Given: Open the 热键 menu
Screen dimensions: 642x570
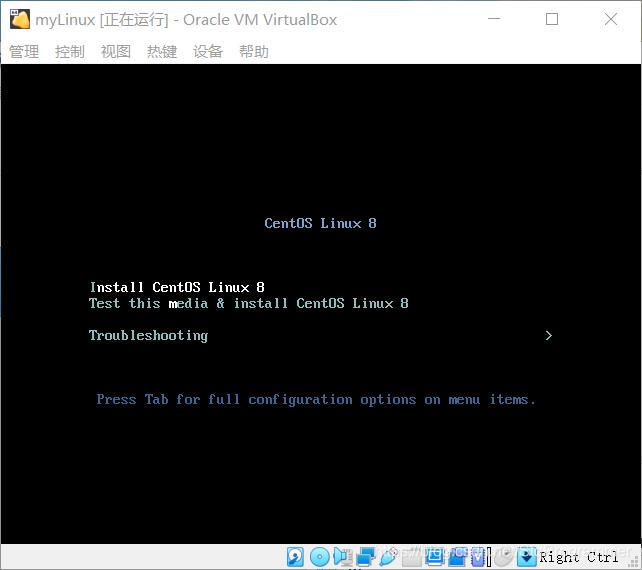Looking at the screenshot, I should pos(162,52).
